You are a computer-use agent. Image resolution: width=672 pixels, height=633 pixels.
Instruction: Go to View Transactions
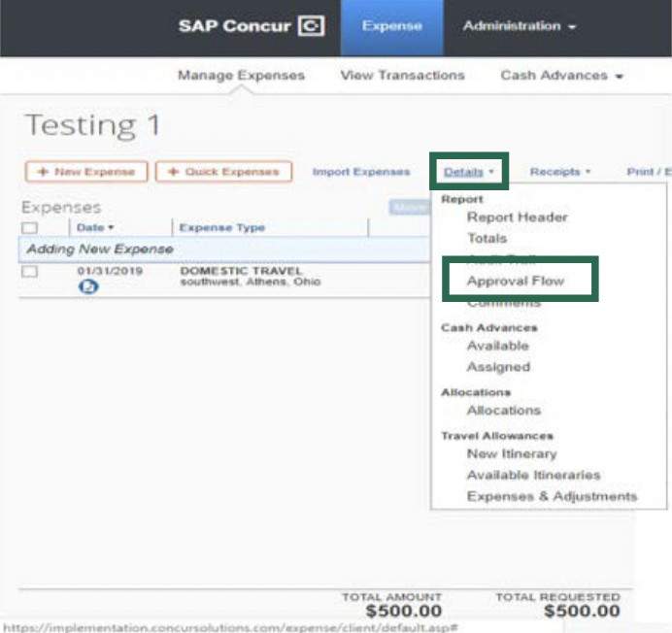tap(402, 75)
